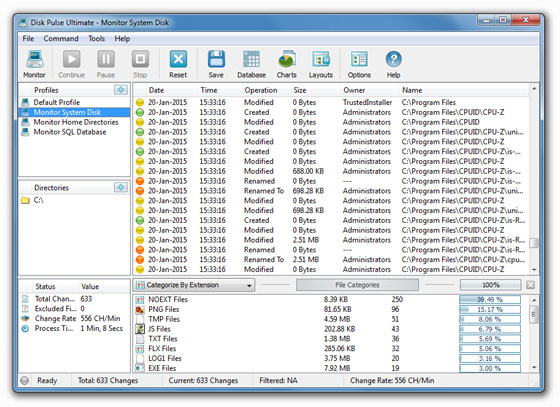The width and height of the screenshot is (560, 407).
Task: Click the 100% button
Action: pyautogui.click(x=490, y=285)
